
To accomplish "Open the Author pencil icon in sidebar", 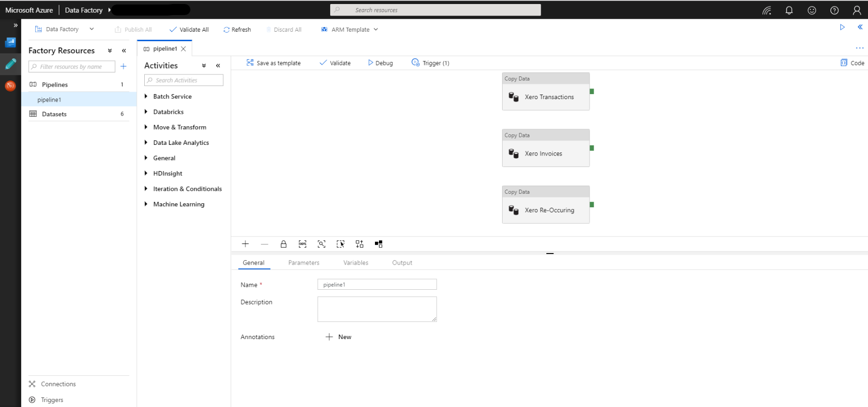I will 11,64.
